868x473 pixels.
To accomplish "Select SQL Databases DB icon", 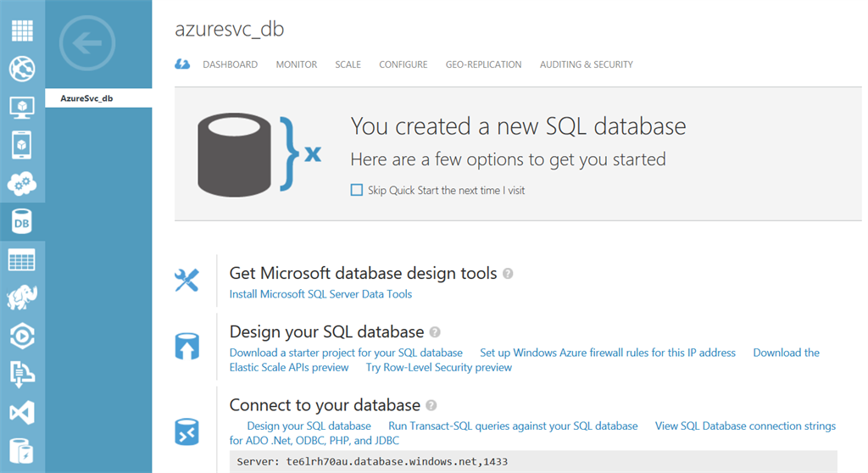I will click(22, 221).
